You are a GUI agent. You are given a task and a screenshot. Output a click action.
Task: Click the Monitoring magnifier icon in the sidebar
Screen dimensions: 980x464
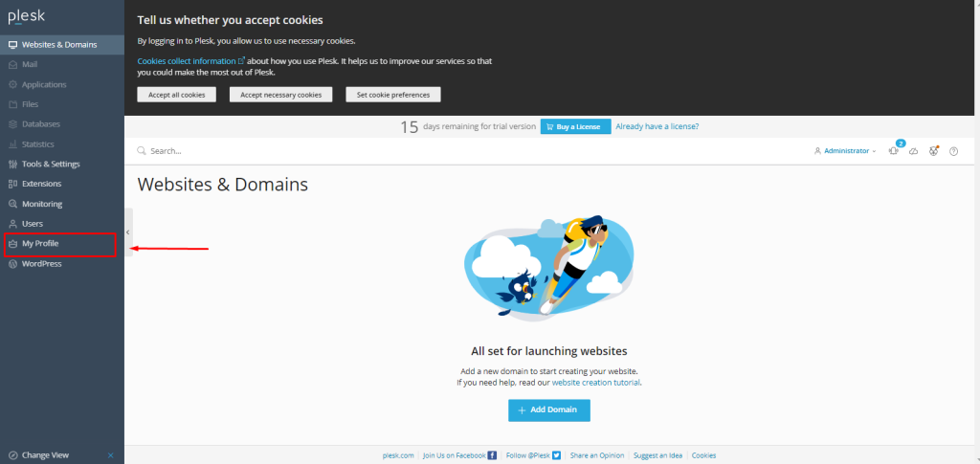tap(12, 204)
